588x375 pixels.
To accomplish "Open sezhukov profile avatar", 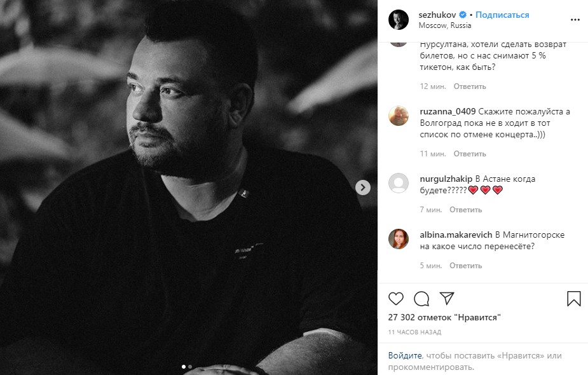I will (398, 20).
